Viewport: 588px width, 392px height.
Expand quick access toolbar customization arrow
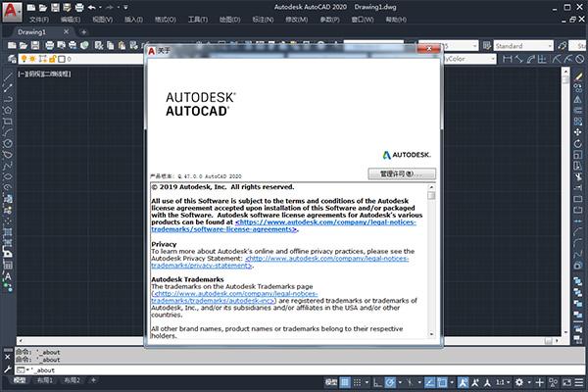[x=125, y=7]
